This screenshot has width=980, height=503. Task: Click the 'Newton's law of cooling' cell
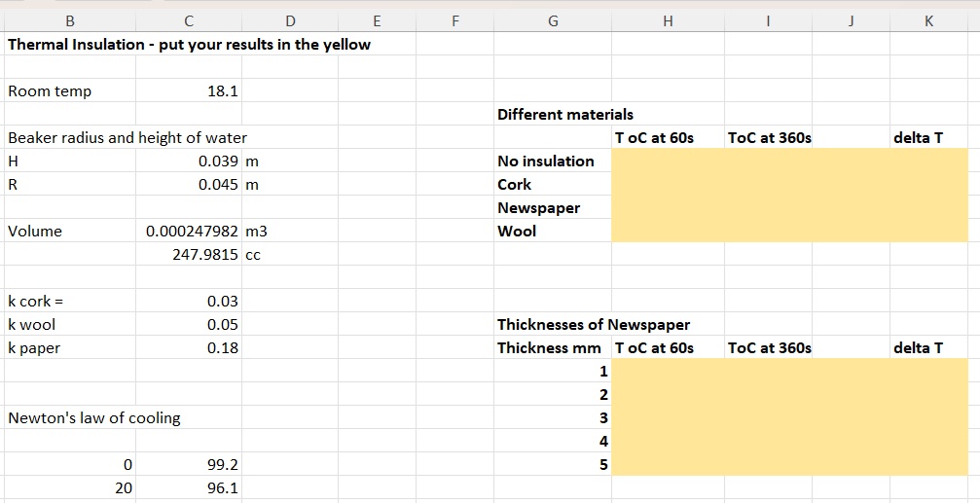coord(69,418)
